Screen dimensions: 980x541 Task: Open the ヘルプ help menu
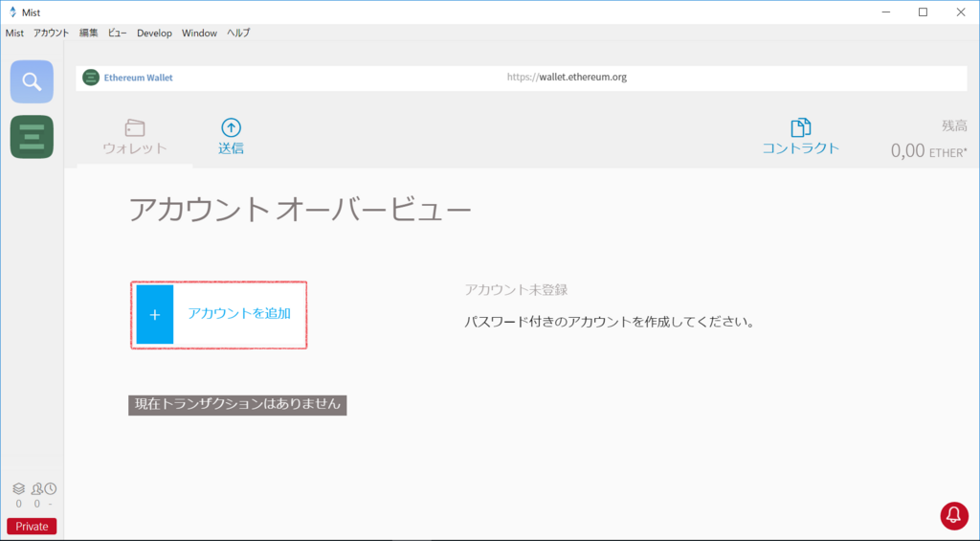pos(238,34)
